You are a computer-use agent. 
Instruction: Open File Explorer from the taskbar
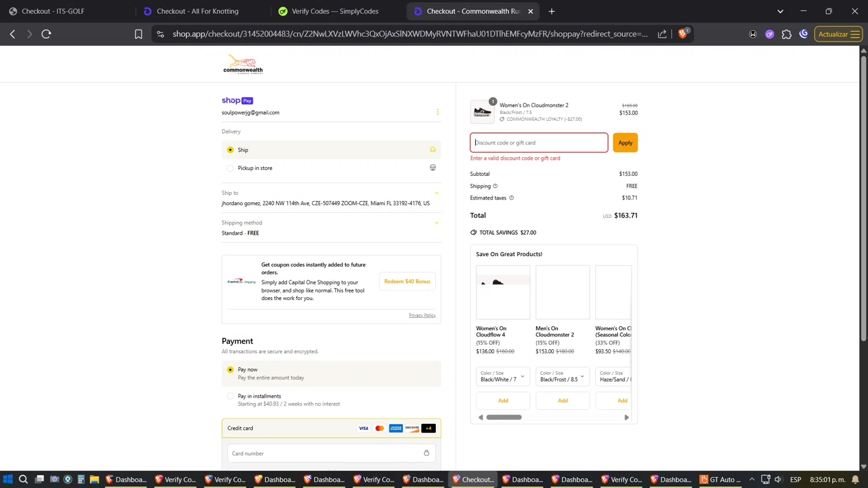(94, 479)
